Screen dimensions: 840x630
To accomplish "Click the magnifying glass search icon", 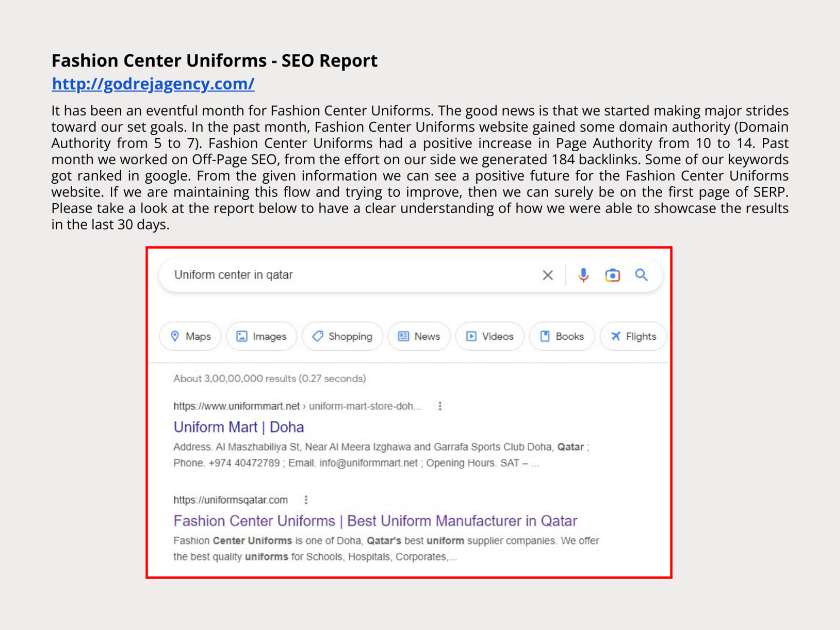I will 641,275.
